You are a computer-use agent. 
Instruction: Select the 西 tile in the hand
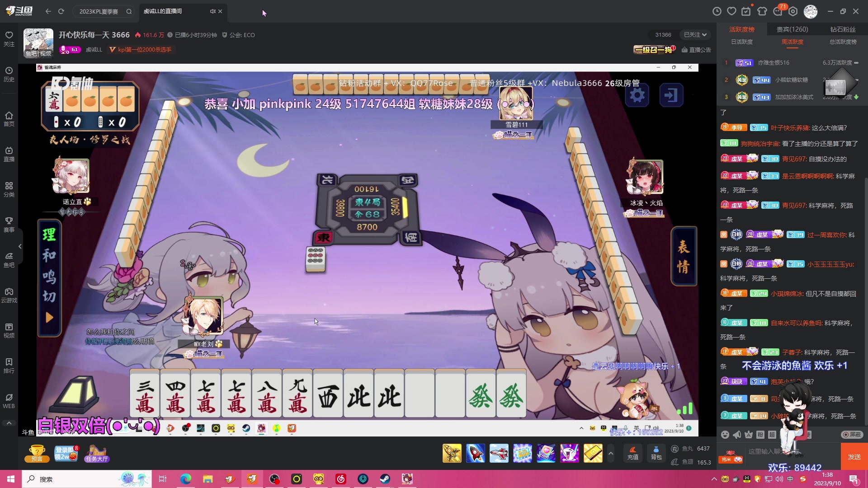328,393
